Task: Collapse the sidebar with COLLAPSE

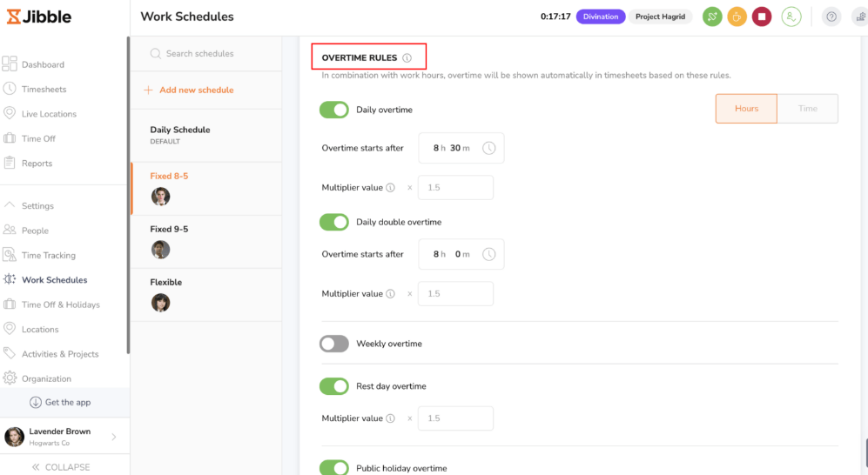Action: 61,466
